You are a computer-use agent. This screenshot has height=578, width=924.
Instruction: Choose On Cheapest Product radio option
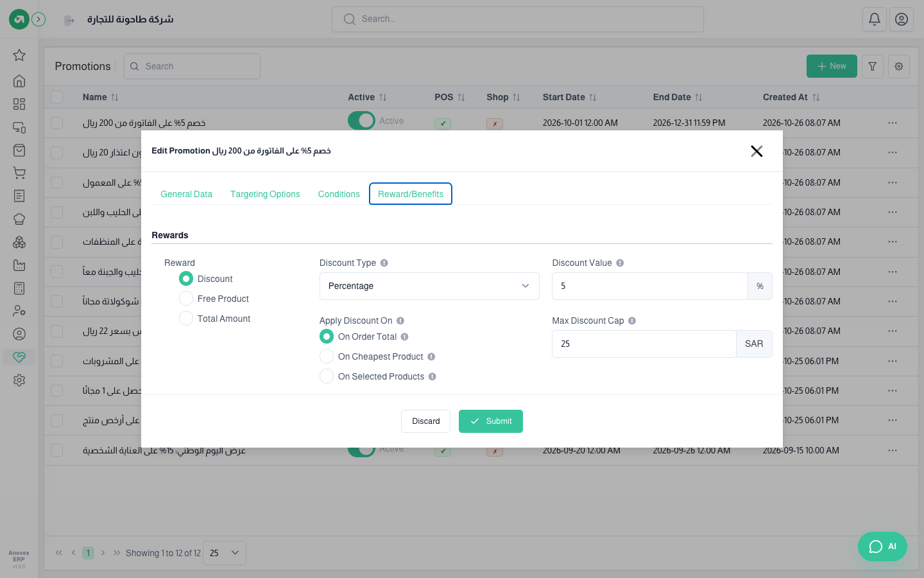pos(327,356)
